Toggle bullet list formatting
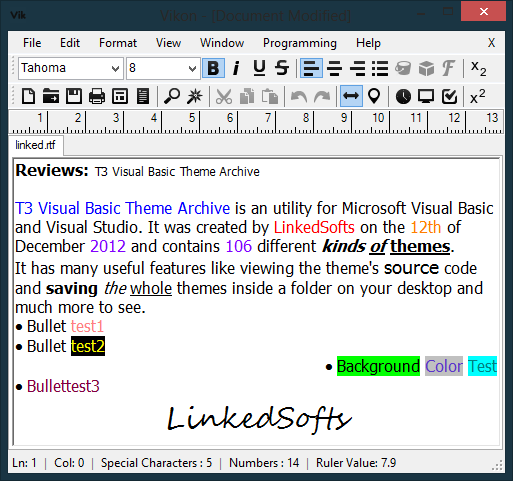The height and width of the screenshot is (481, 513). point(380,68)
